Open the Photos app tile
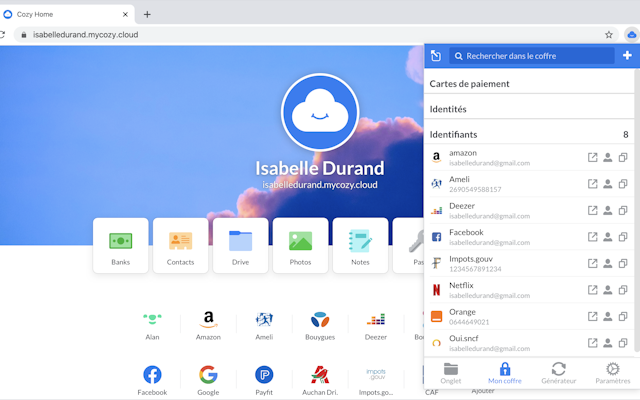The image size is (640, 400). pyautogui.click(x=300, y=245)
